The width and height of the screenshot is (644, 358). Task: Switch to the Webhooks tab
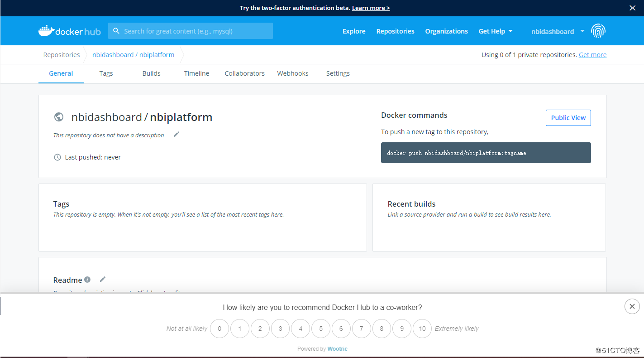(292, 73)
